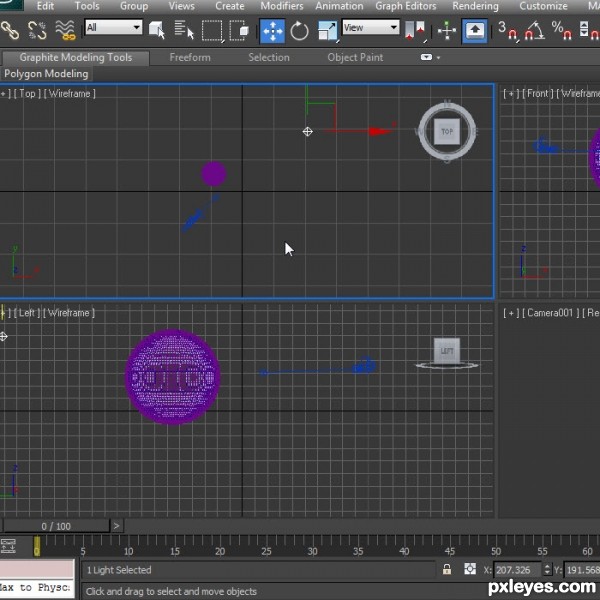
Task: Open the Group menu
Action: click(x=134, y=6)
